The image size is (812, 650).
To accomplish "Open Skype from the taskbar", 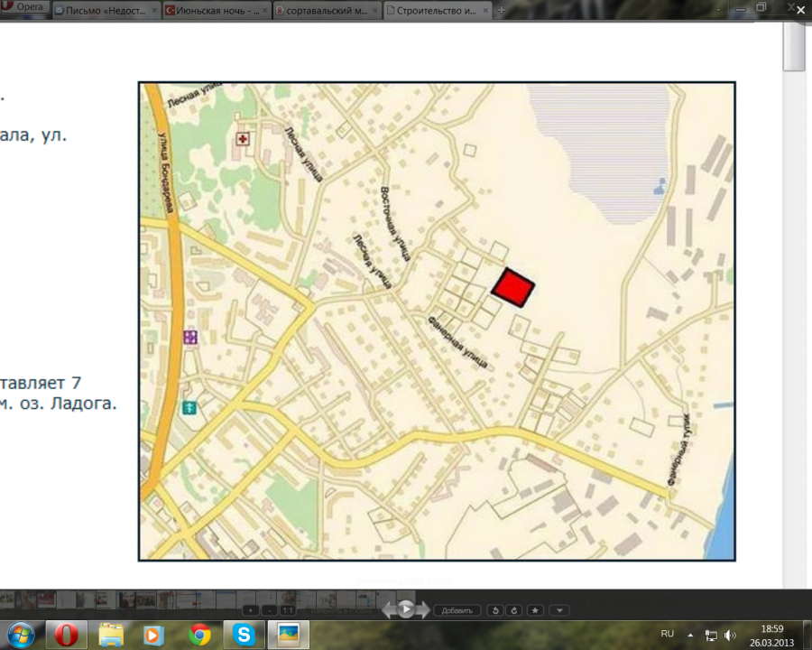I will pos(243,635).
